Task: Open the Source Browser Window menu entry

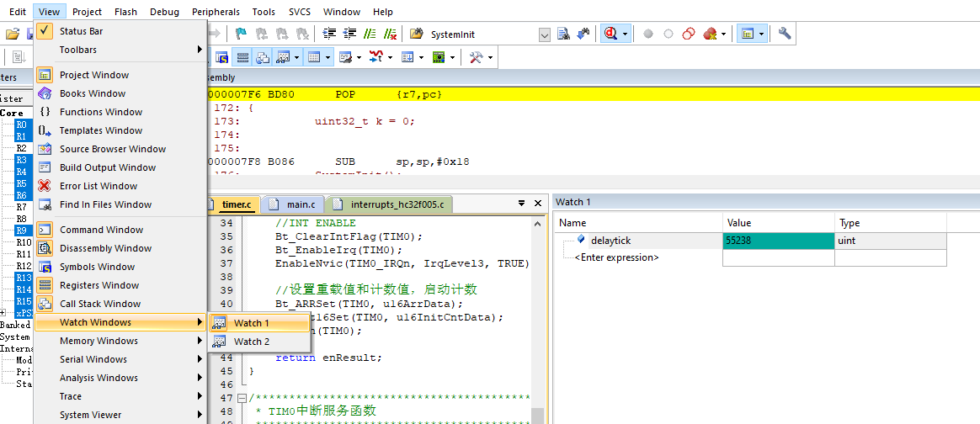Action: pos(120,149)
